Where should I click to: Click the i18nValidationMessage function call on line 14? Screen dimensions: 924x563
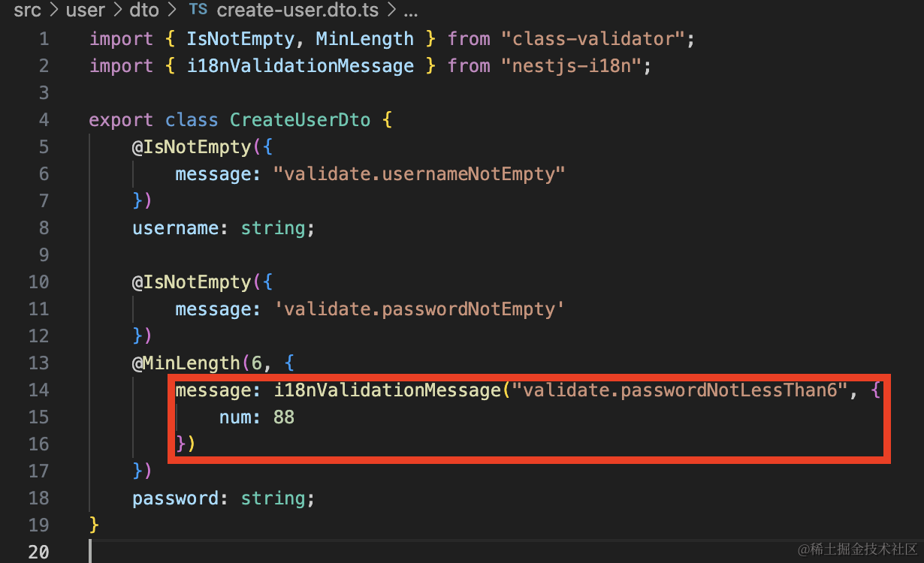coord(386,390)
